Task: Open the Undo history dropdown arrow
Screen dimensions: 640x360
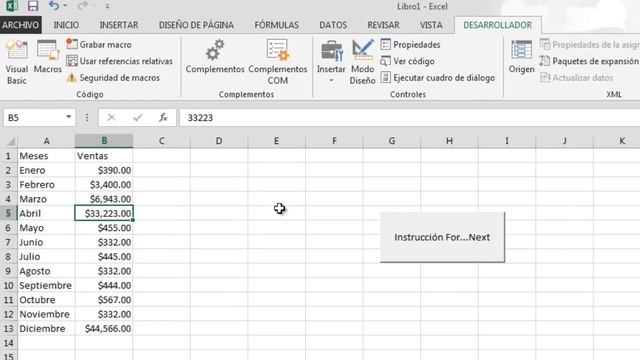Action: coord(65,6)
